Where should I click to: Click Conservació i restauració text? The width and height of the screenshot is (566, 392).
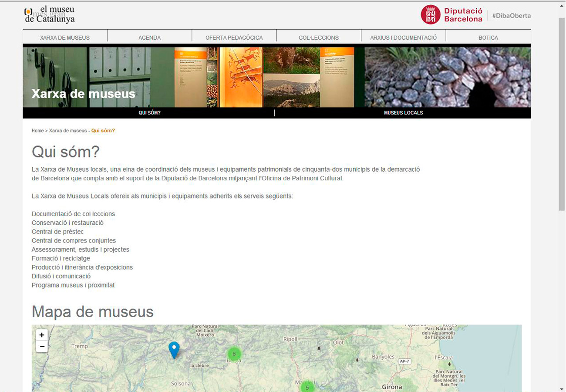[67, 223]
